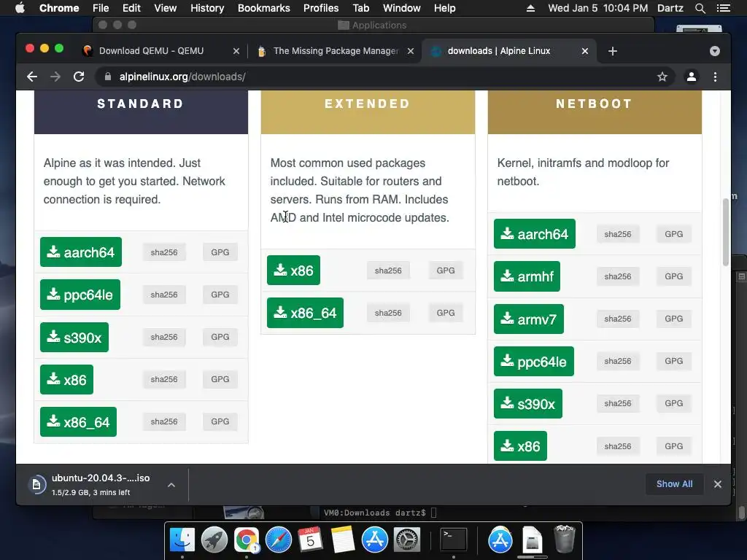Screen dimensions: 747x560
Task: Download Netboot x86 image
Action: pyautogui.click(x=520, y=446)
